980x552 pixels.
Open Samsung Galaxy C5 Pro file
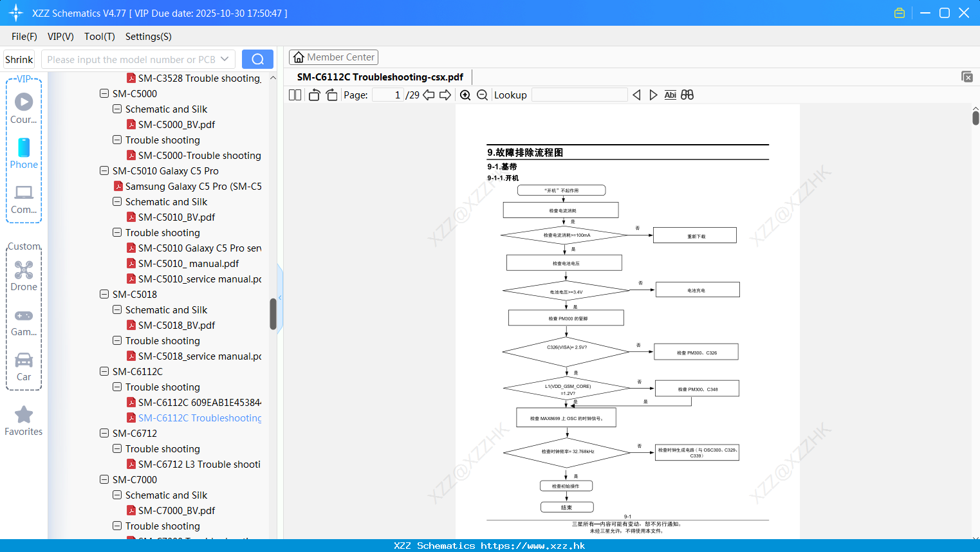(x=193, y=186)
